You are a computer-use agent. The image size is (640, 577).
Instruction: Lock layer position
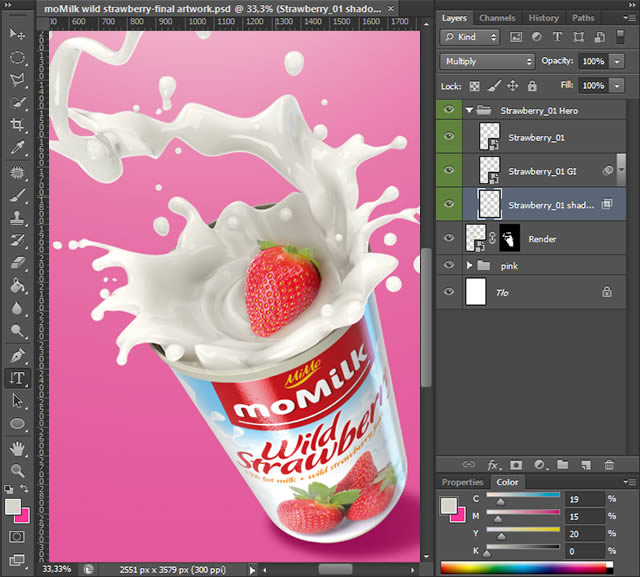click(x=513, y=86)
